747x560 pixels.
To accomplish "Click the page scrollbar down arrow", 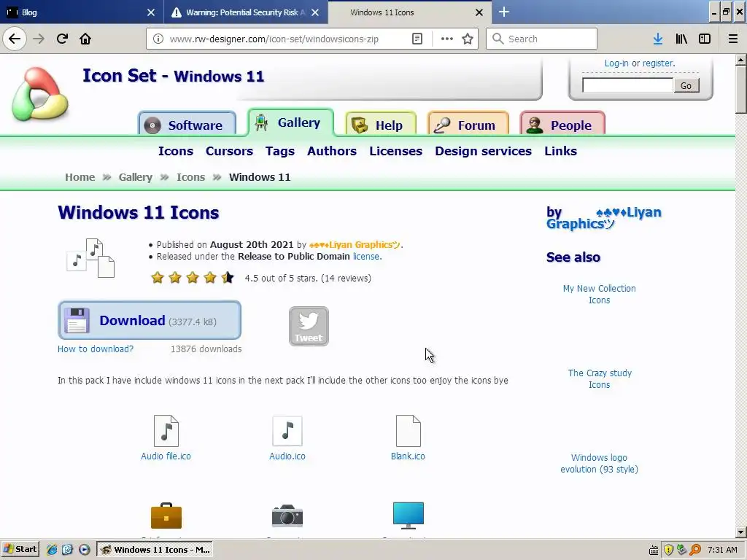I will point(741,532).
